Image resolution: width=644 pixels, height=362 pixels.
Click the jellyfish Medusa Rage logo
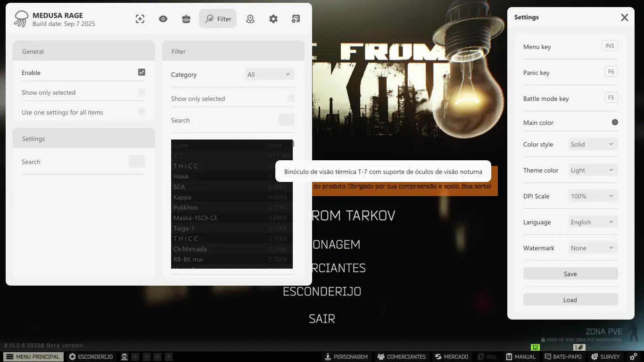(x=21, y=19)
